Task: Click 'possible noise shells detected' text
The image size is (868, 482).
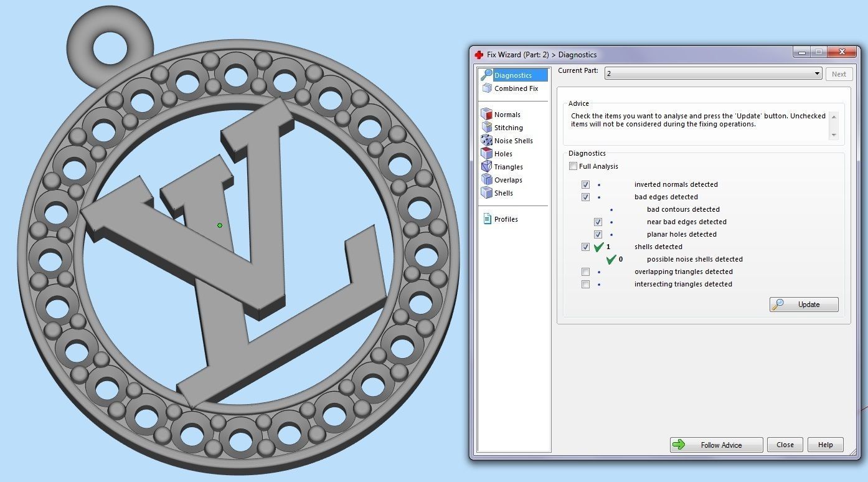Action: point(695,259)
